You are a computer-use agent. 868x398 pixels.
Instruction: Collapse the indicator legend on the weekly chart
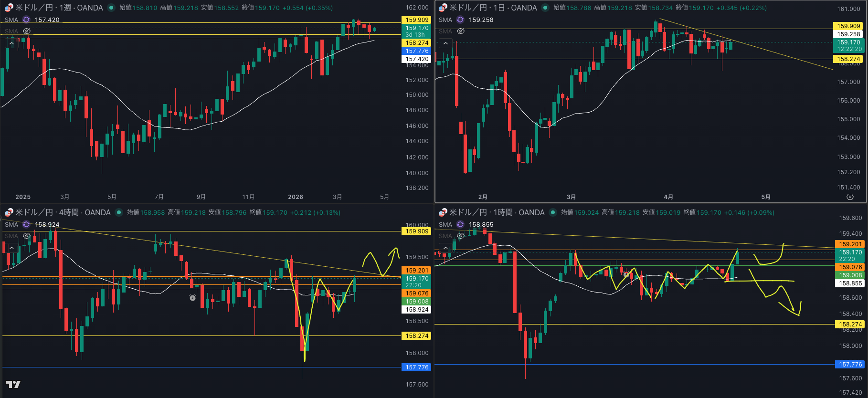tap(11, 43)
